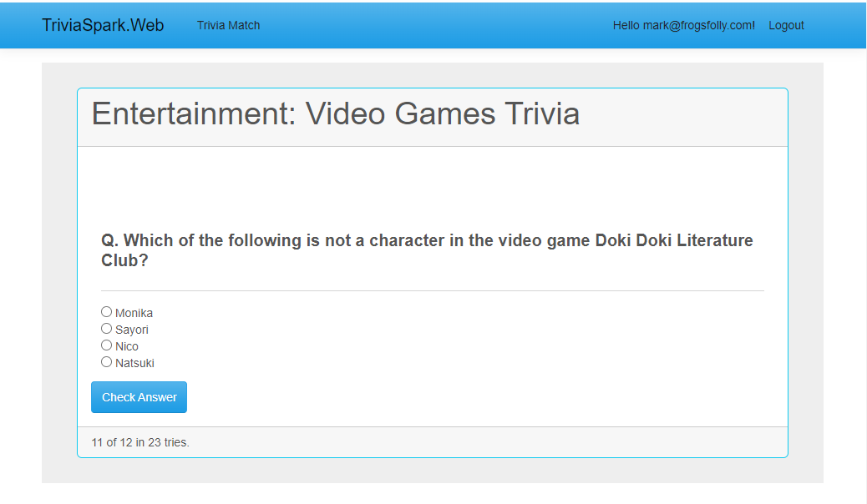Click the gray page background outside panel

coord(58,275)
